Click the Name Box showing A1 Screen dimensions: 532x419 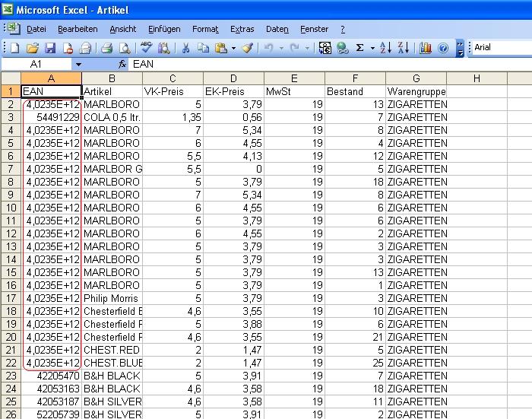point(36,64)
